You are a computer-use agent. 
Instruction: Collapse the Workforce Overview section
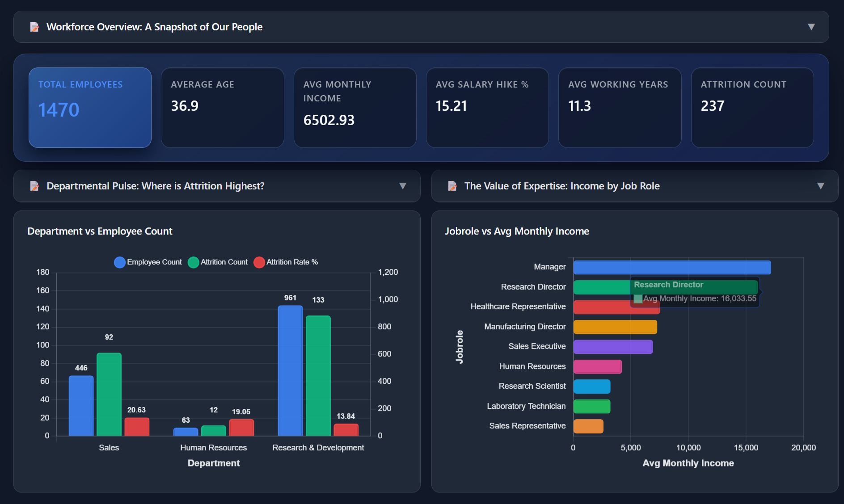pos(811,27)
